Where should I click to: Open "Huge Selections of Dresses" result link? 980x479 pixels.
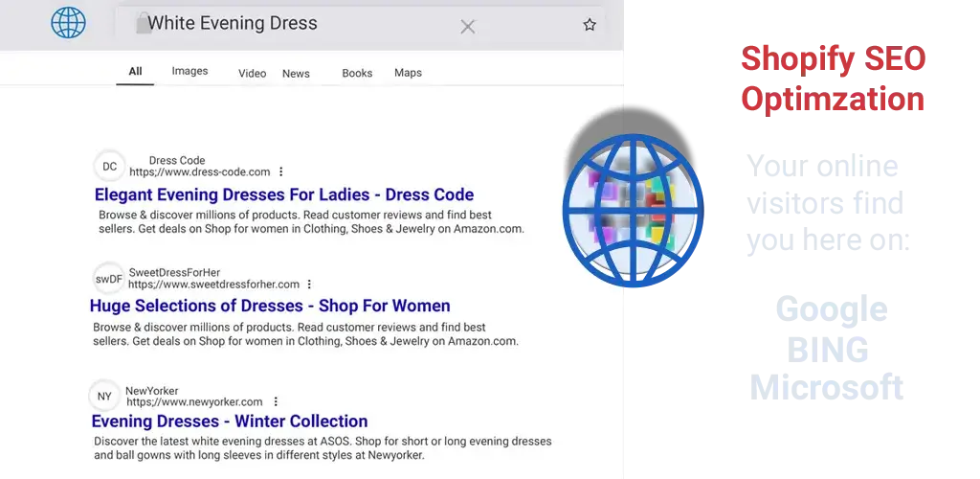tap(270, 307)
